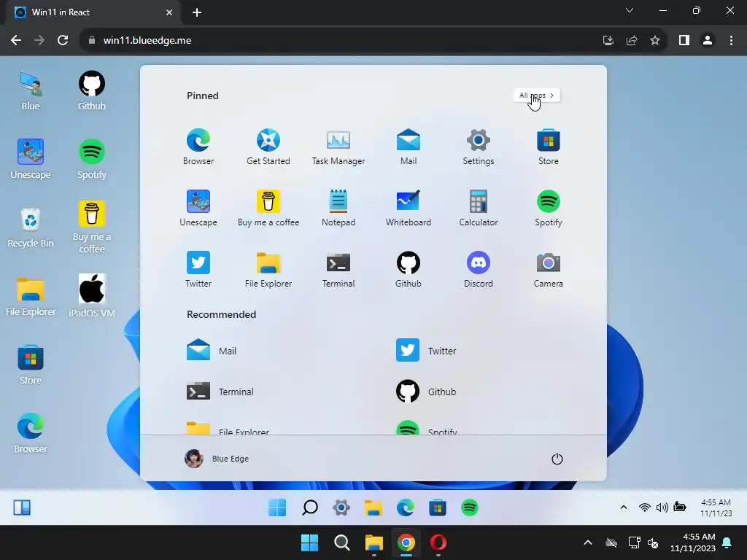
Task: Open Chrome three-dot menu
Action: pyautogui.click(x=731, y=40)
